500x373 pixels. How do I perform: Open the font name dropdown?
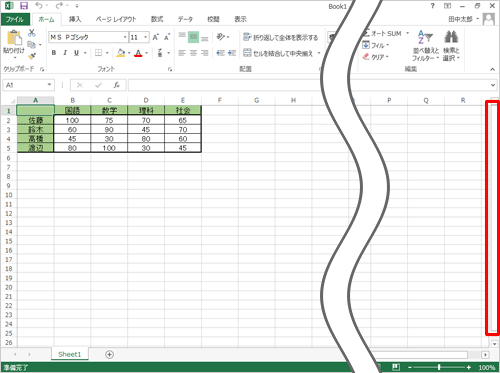[x=125, y=37]
